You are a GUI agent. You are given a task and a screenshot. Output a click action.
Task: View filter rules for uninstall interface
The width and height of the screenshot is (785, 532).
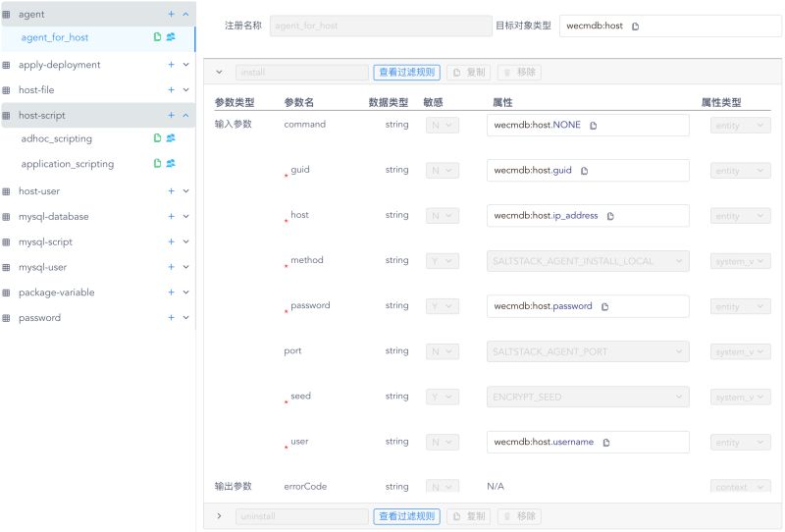click(406, 516)
